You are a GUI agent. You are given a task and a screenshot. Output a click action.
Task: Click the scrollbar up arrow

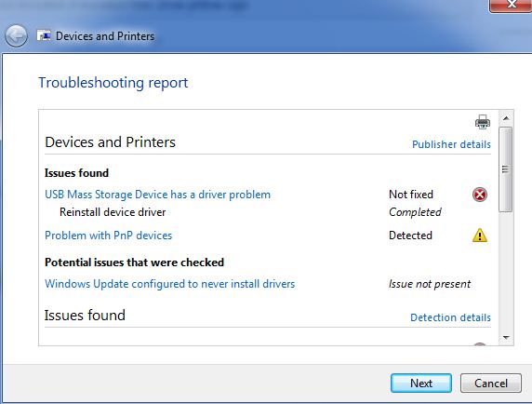click(x=506, y=118)
